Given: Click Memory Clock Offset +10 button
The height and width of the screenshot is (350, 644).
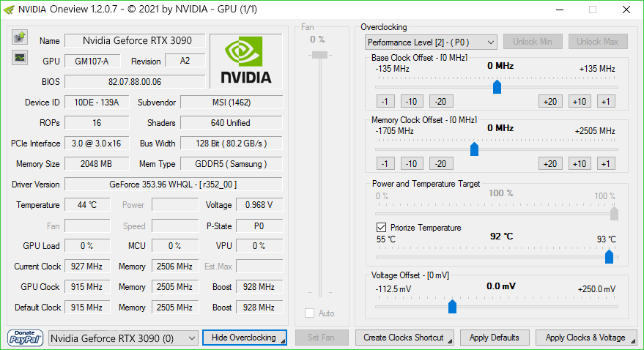Looking at the screenshot, I should [x=580, y=164].
